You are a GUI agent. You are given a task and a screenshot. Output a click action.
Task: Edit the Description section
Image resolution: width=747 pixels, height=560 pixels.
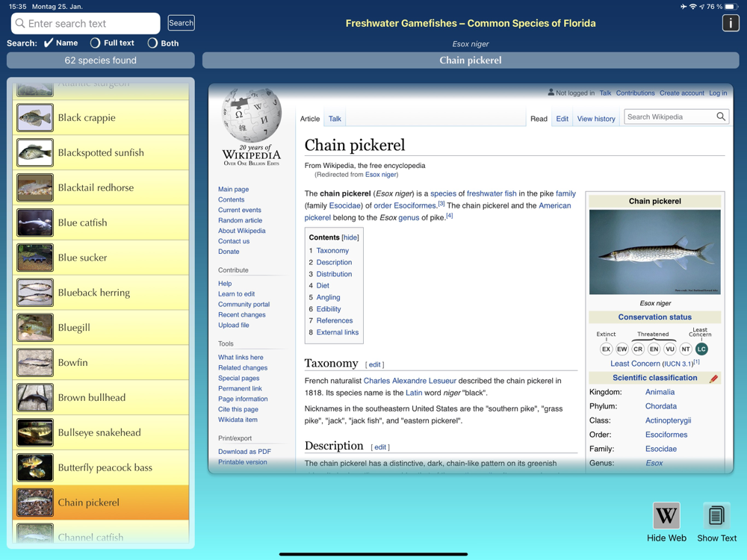pos(379,447)
